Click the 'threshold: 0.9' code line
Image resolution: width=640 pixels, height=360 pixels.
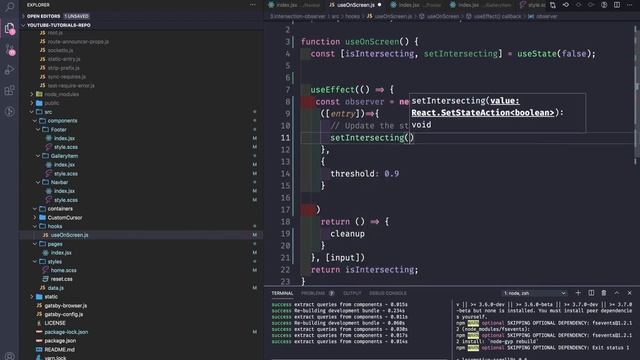coord(364,174)
